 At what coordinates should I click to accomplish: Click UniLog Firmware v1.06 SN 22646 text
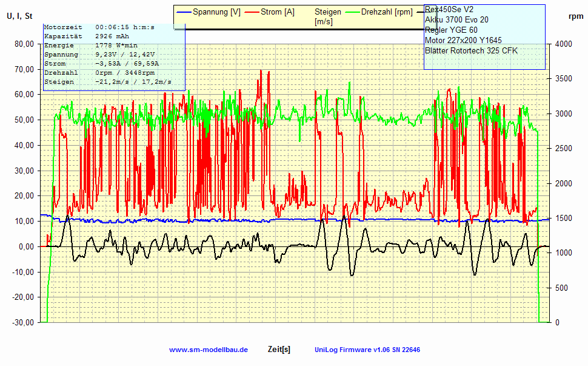click(x=367, y=350)
